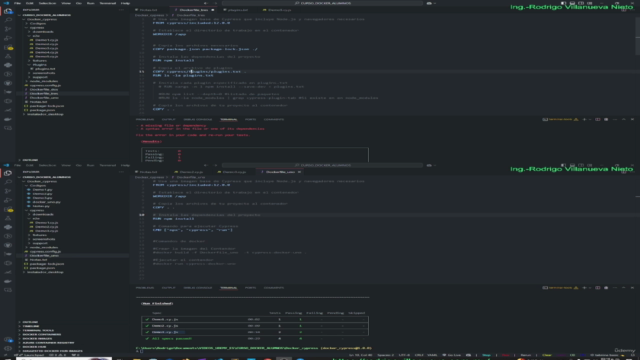Expand TIMELINE section in bottom window

point(31,326)
